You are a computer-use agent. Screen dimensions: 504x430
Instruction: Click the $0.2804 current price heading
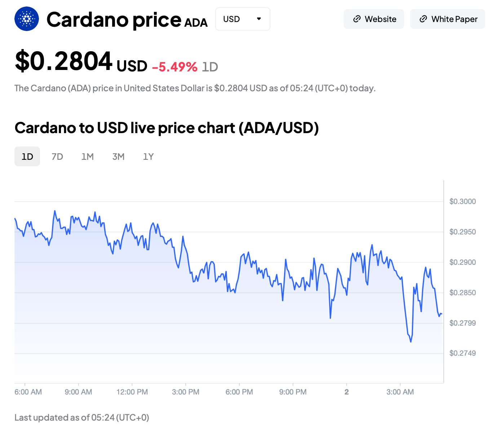[x=64, y=61]
